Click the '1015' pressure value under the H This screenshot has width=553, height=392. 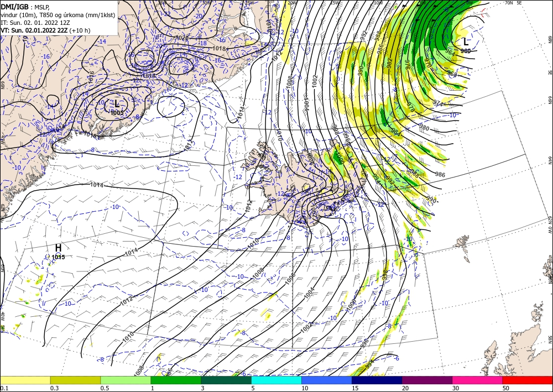(58, 257)
